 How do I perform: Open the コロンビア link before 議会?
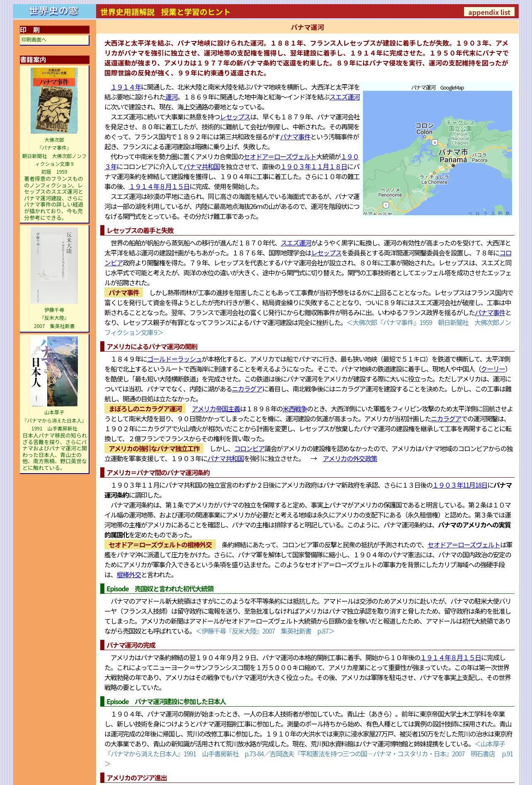point(249,449)
